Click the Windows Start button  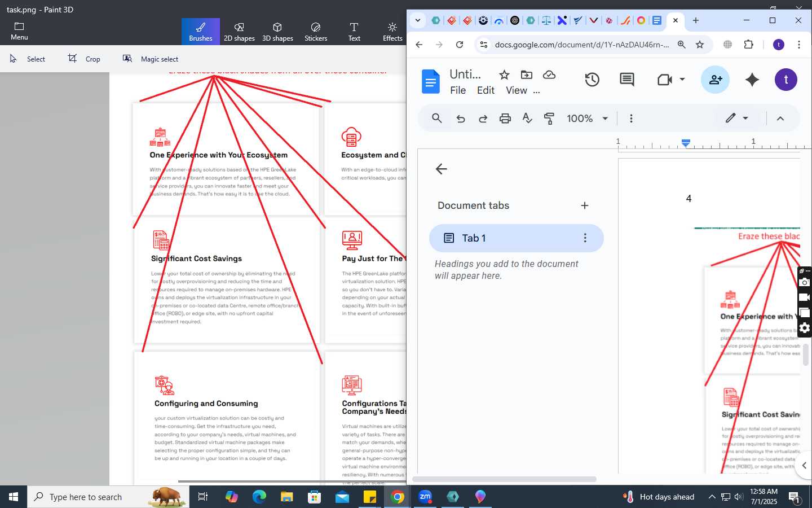(14, 497)
